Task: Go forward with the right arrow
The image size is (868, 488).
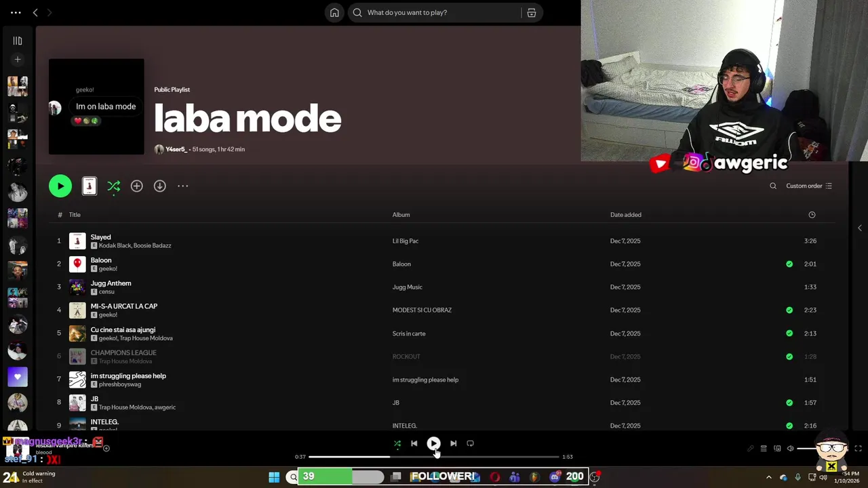Action: 49,12
